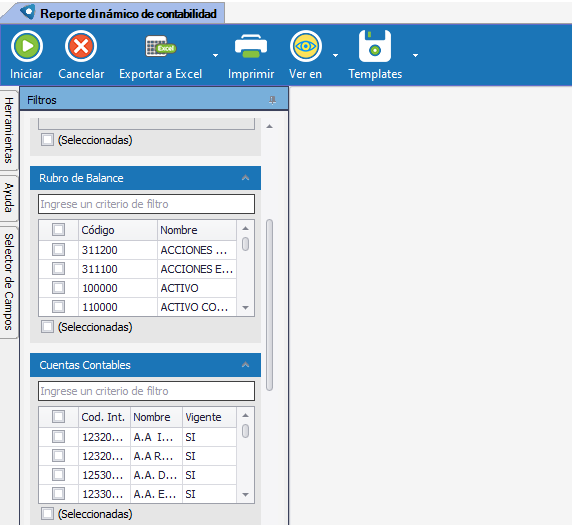Click the Exportar a Excel icon
572x525 pixels.
point(161,46)
